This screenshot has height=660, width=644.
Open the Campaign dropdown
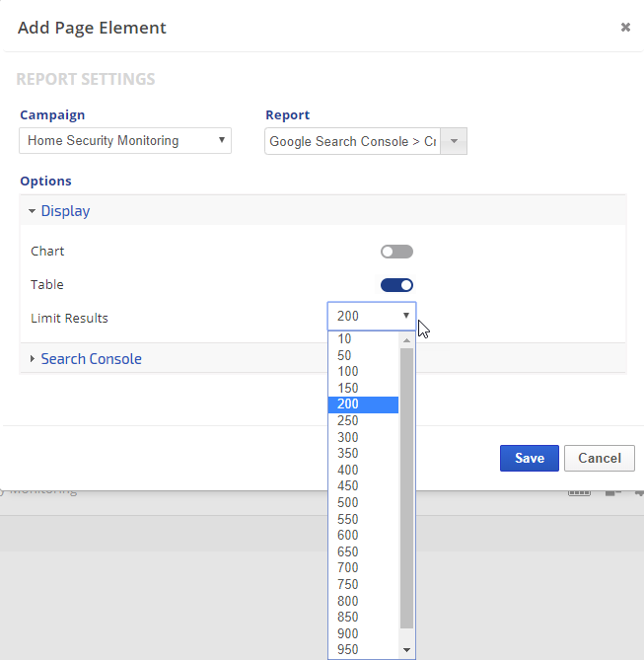click(125, 141)
